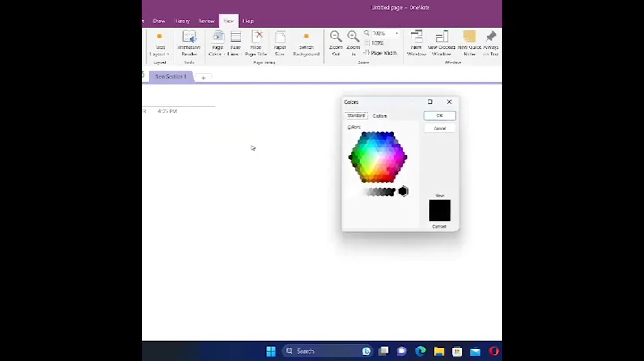Close the Colors dialog window

point(449,102)
